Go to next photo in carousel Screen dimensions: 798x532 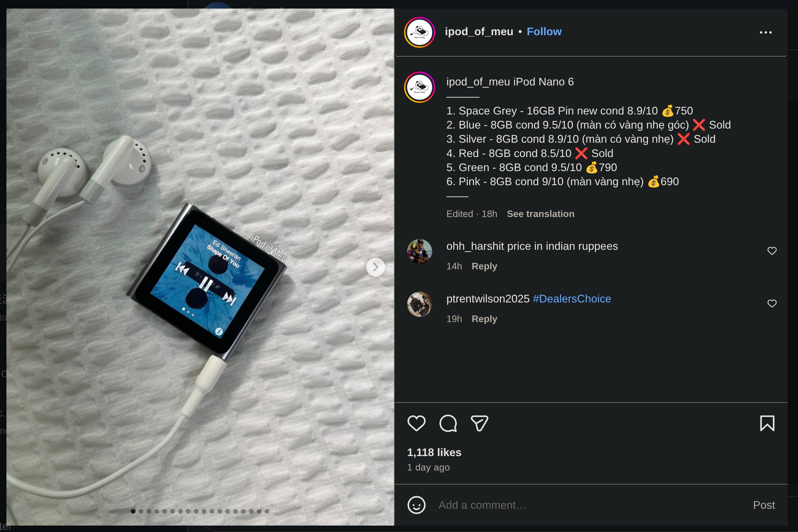coord(375,267)
